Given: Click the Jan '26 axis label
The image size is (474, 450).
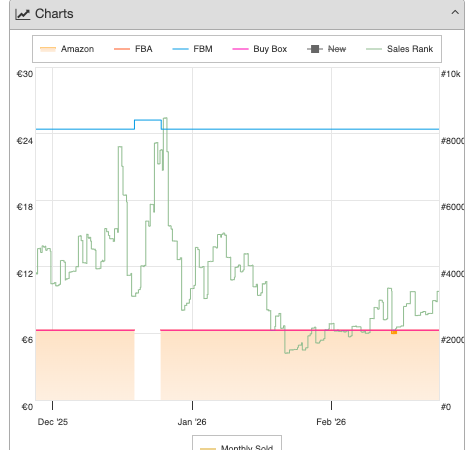Looking at the screenshot, I should 192,422.
